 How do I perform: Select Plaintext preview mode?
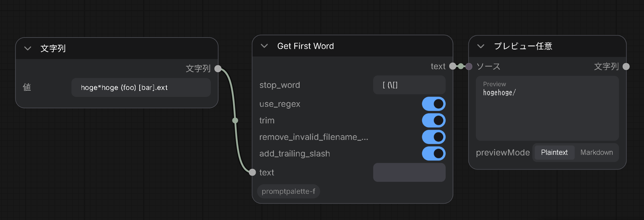point(554,152)
